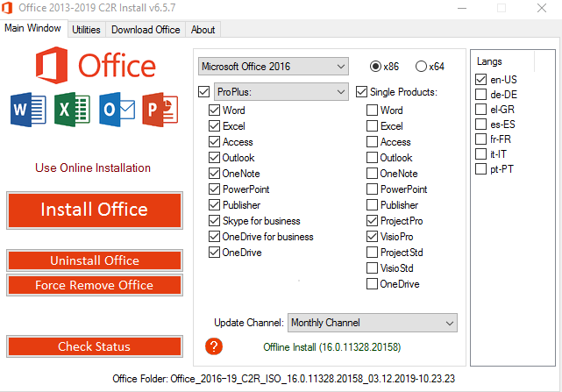Screen dimensions: 562x392
Task: Enable the fr-FR language
Action: [480, 139]
